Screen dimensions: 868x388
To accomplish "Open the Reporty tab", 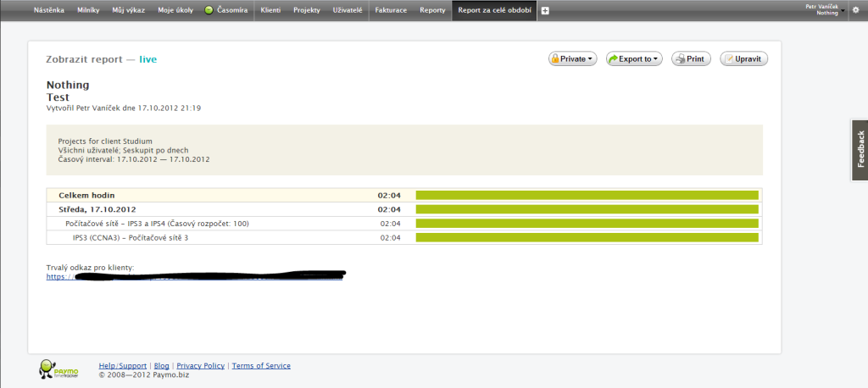I will point(432,10).
